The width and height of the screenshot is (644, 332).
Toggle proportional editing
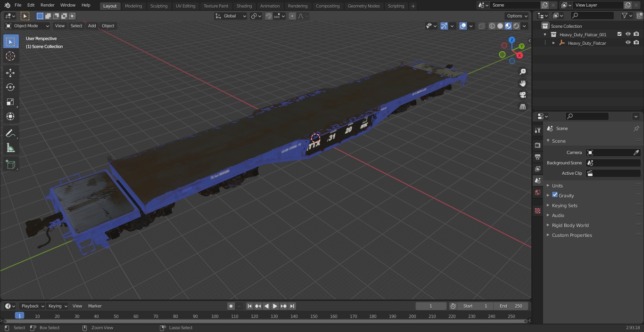(292, 16)
